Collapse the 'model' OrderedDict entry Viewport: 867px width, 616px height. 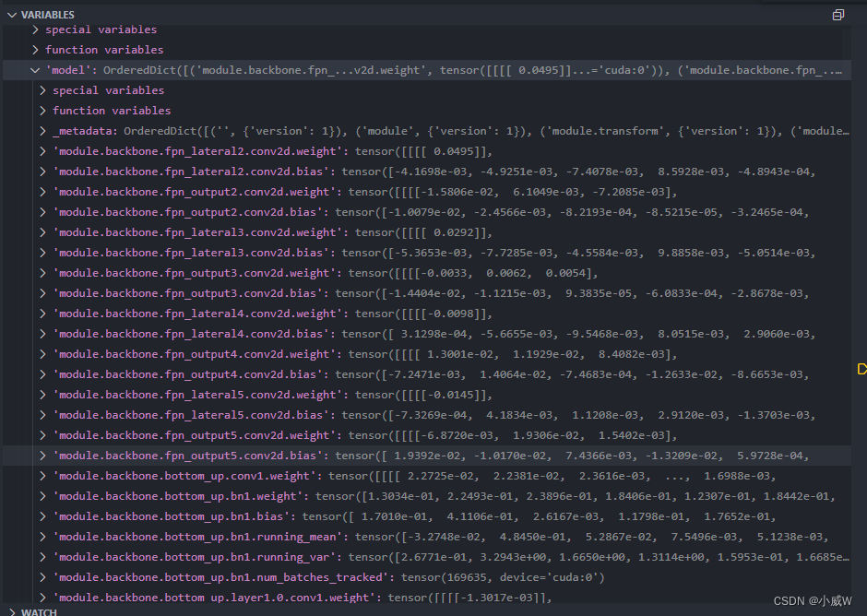(x=35, y=70)
